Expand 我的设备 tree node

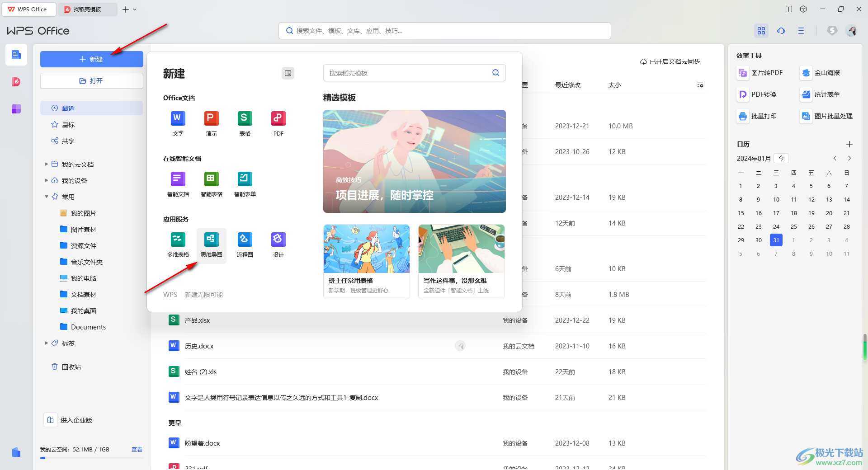pyautogui.click(x=46, y=180)
